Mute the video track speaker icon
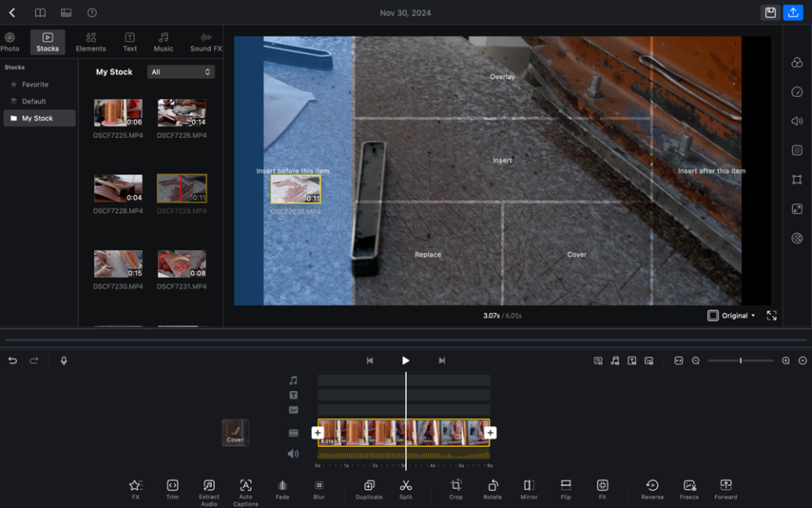Image resolution: width=812 pixels, height=508 pixels. (293, 454)
